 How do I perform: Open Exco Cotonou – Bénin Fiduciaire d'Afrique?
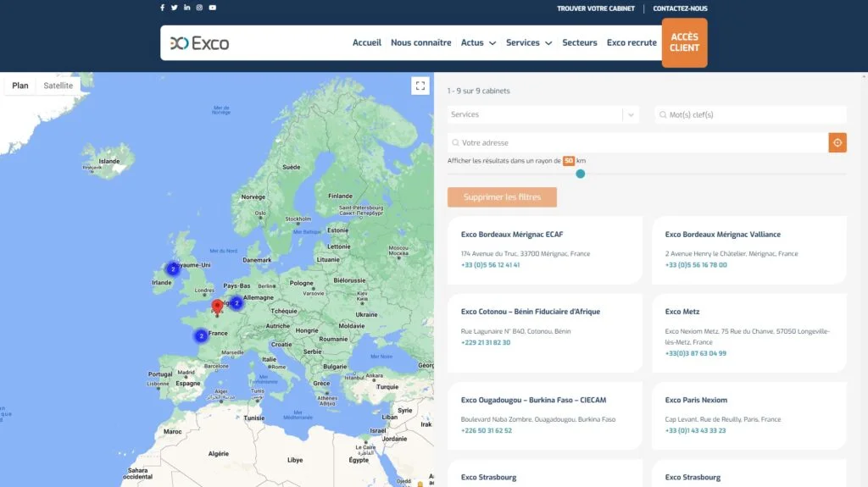[x=531, y=312]
